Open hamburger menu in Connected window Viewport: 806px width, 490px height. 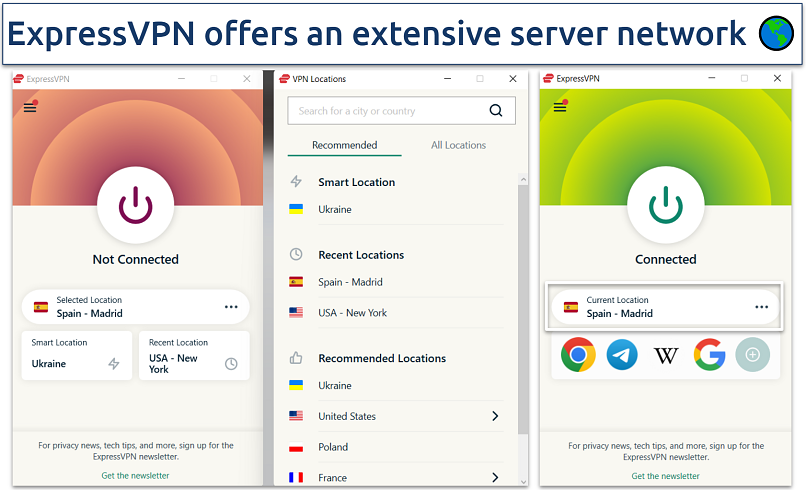coord(560,107)
